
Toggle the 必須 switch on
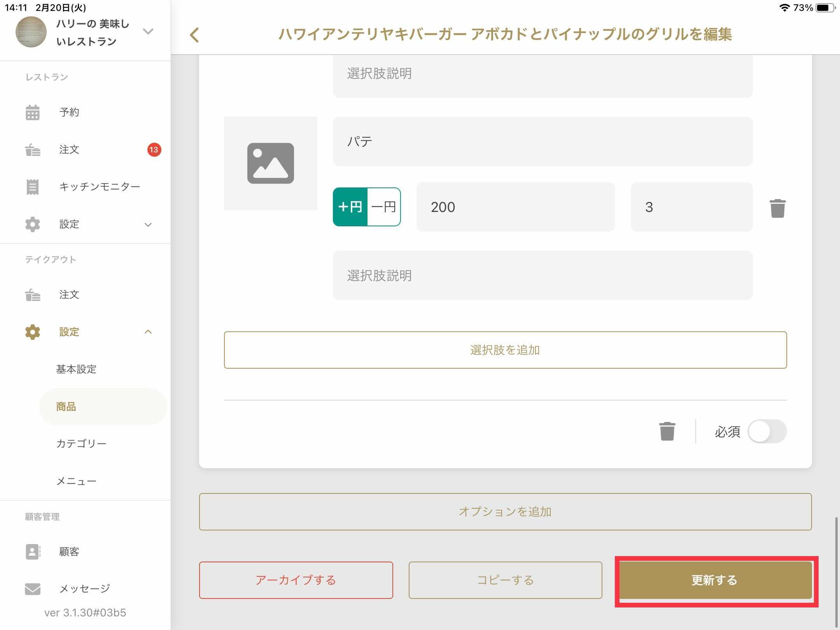[x=766, y=431]
